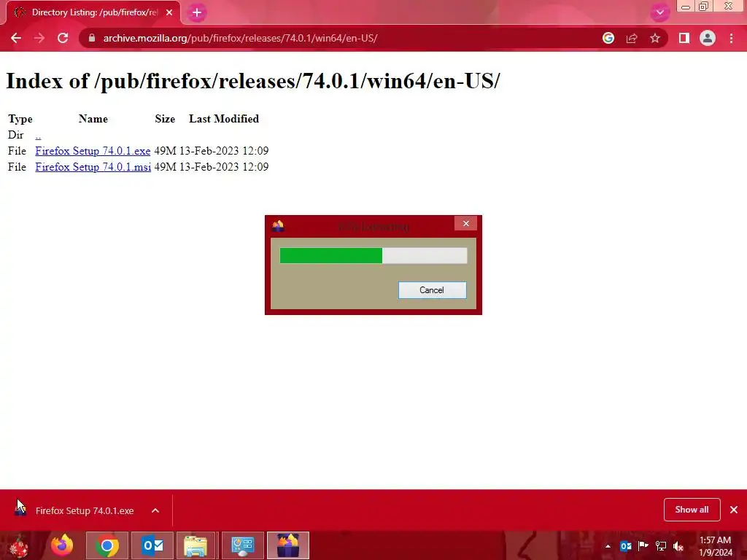Image resolution: width=747 pixels, height=560 pixels.
Task: Click the 'Type' column header text
Action: click(x=20, y=119)
